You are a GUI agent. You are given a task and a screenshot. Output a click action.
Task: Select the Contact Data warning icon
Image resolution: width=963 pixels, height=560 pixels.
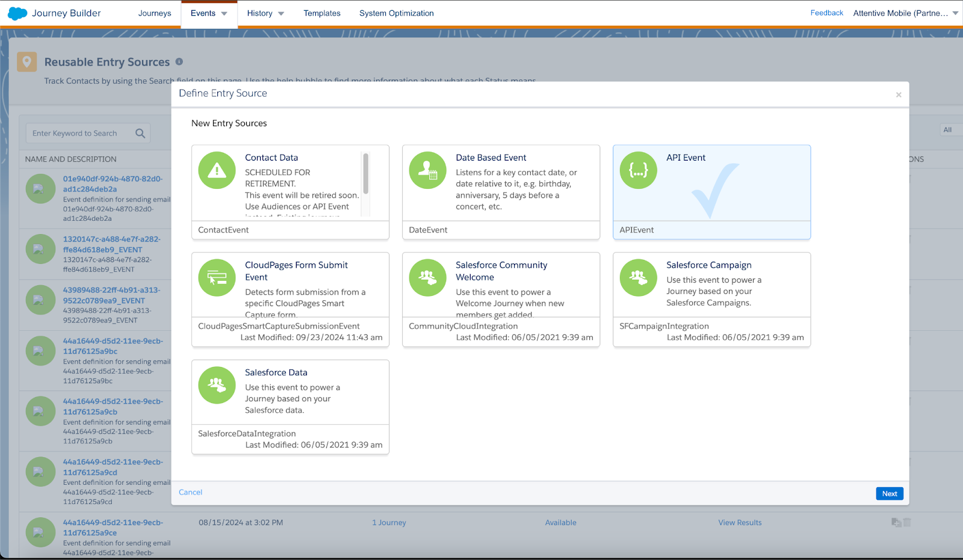click(217, 171)
